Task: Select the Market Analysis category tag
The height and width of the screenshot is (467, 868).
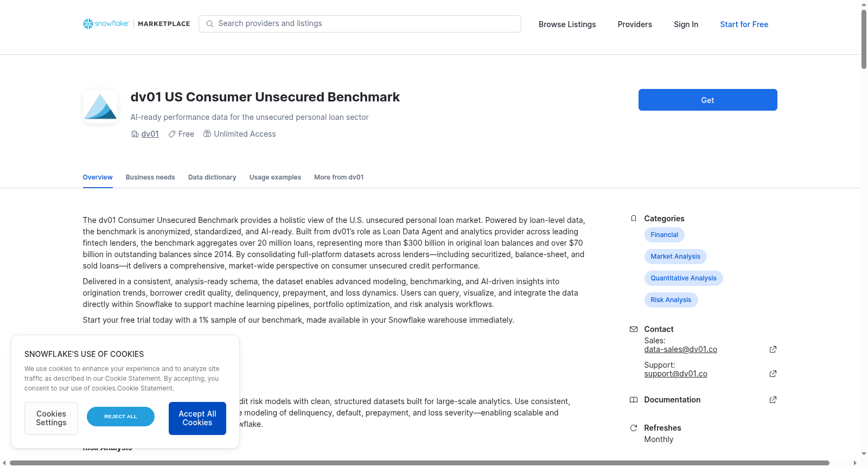Action: coord(675,257)
